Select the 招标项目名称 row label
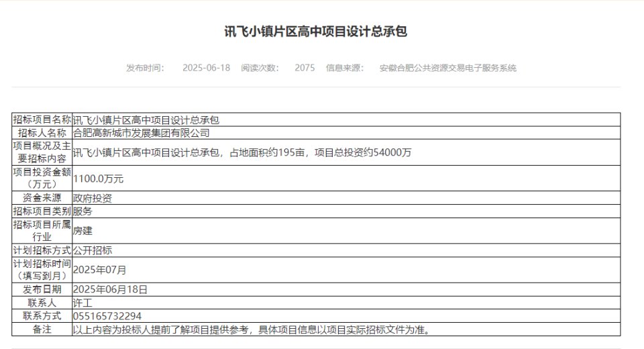The height and width of the screenshot is (349, 644). 42,119
